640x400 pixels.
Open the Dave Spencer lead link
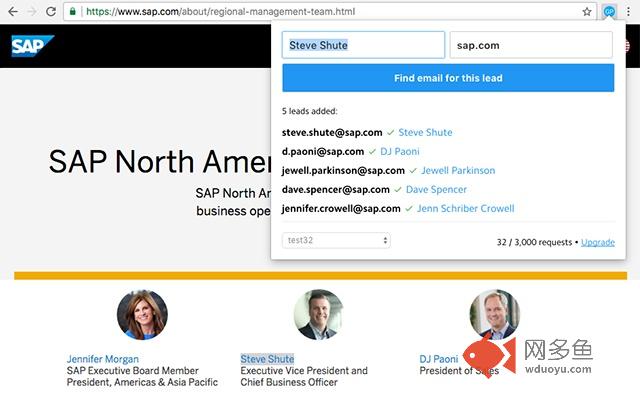click(436, 189)
